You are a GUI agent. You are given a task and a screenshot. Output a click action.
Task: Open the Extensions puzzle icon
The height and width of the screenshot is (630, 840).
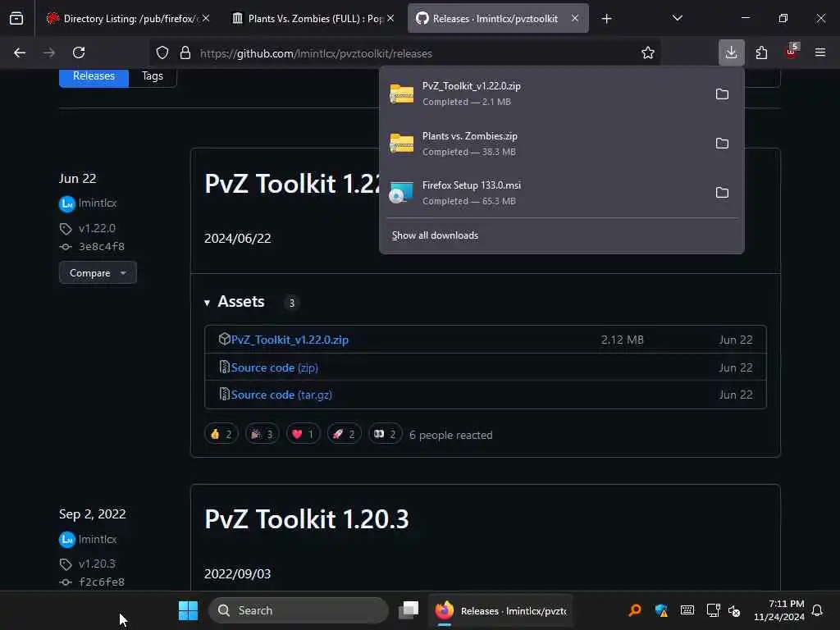pyautogui.click(x=761, y=52)
